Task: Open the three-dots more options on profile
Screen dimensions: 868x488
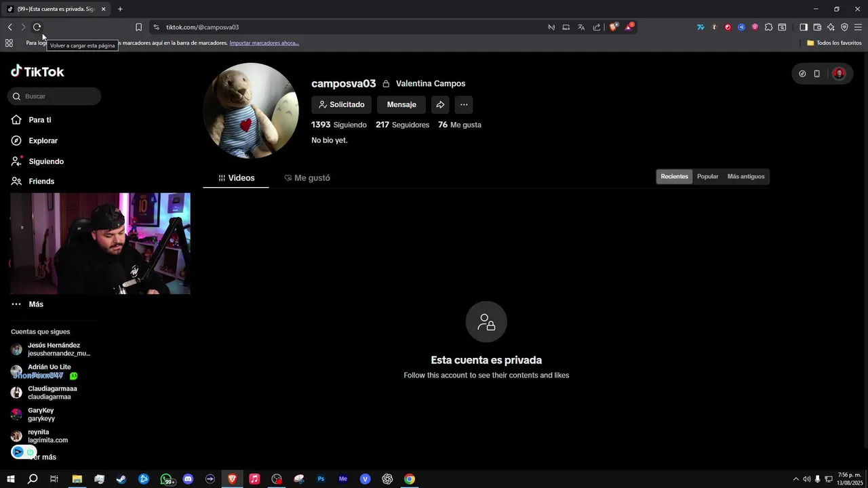Action: pos(464,104)
